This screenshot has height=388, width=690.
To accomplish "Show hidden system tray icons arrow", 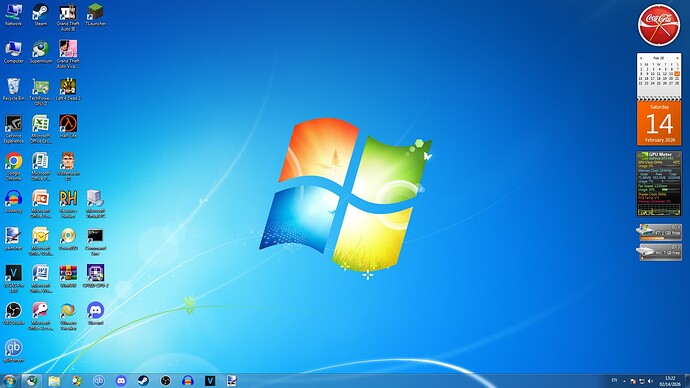I will click(624, 381).
